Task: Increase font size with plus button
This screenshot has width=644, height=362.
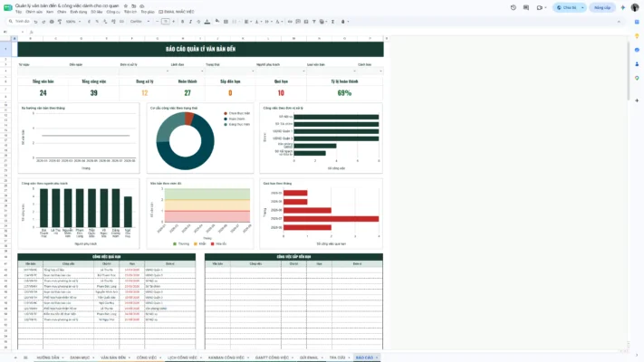Action: [173, 22]
